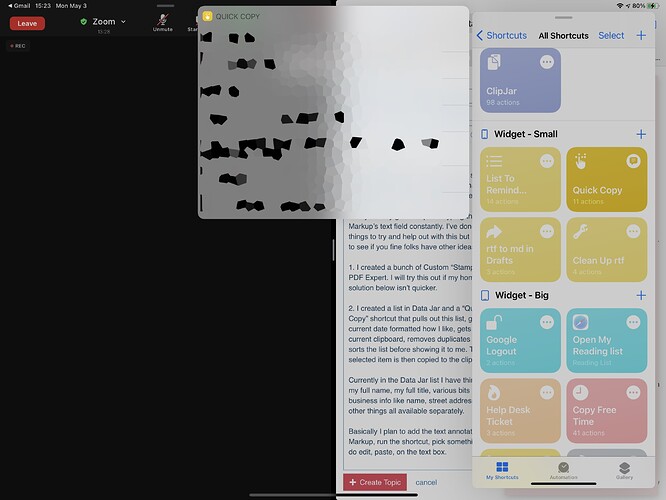Add shortcut to Widget - Big folder
The image size is (666, 500).
coord(641,295)
